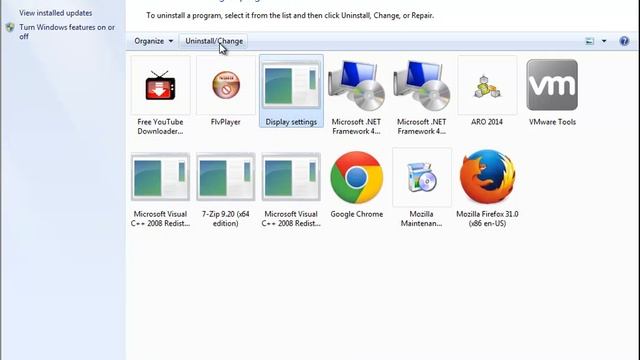Screen dimensions: 640x360
Task: Click the 'VMware Tools' label text
Action: [x=552, y=122]
